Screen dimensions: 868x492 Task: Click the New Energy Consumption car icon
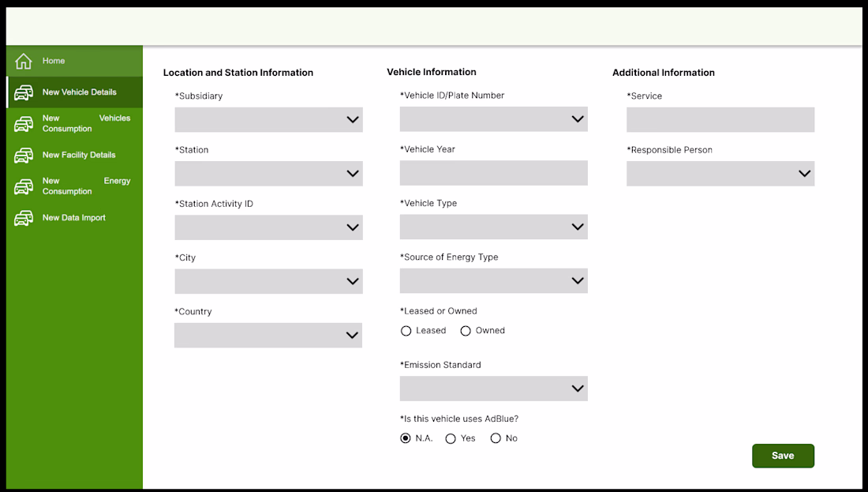click(x=24, y=186)
